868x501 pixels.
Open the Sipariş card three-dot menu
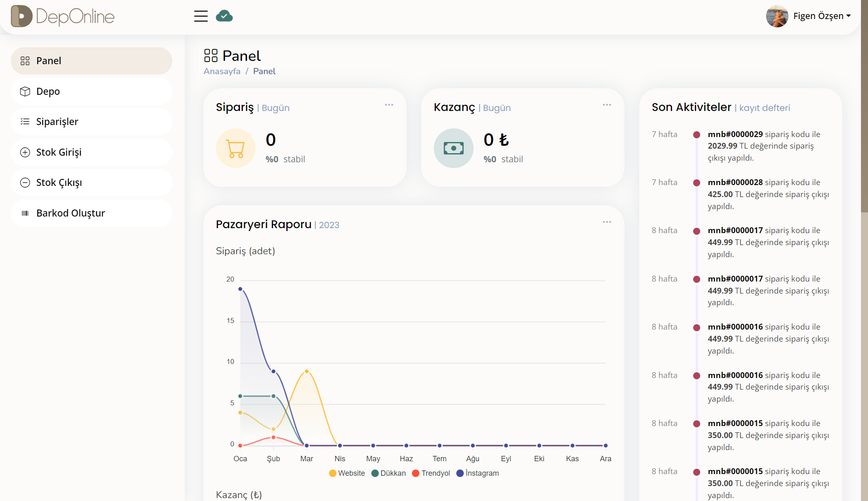pyautogui.click(x=389, y=105)
